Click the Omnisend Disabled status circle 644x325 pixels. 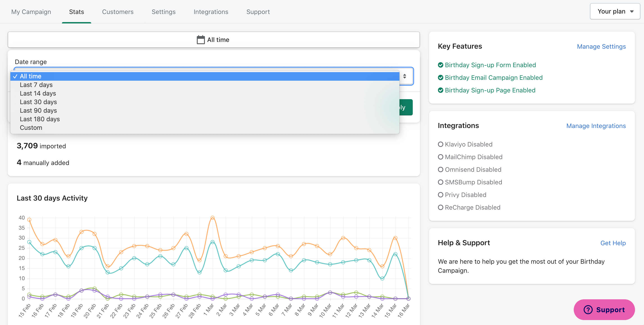point(440,170)
